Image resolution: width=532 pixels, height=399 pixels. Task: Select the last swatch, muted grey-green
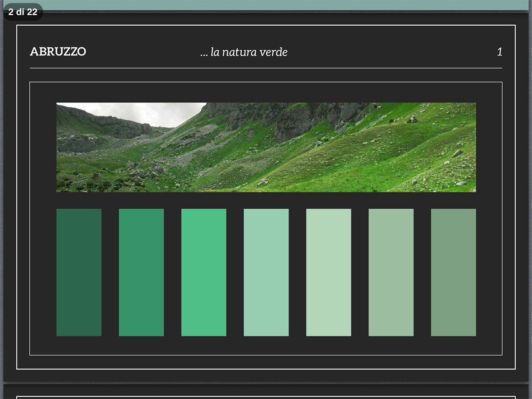(x=454, y=272)
